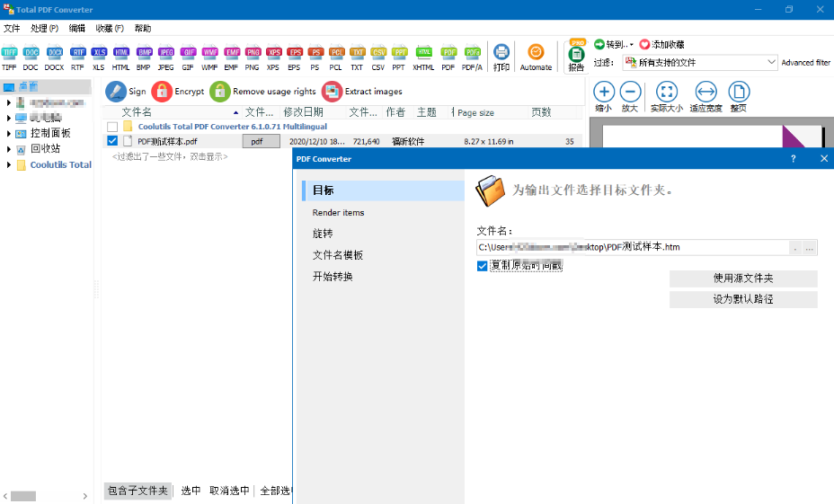834x504 pixels.
Task: Click 使用源文件夹 button
Action: pyautogui.click(x=743, y=279)
